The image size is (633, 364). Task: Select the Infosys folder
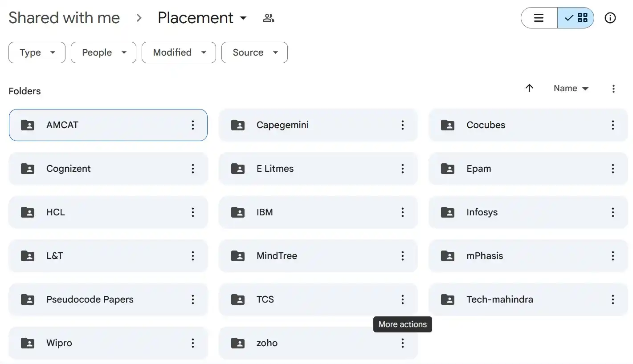click(x=528, y=212)
